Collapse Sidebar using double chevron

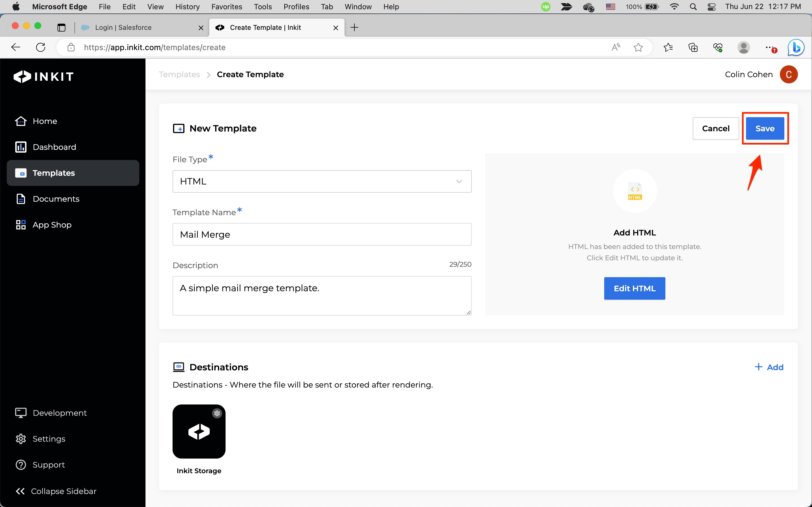[20, 491]
